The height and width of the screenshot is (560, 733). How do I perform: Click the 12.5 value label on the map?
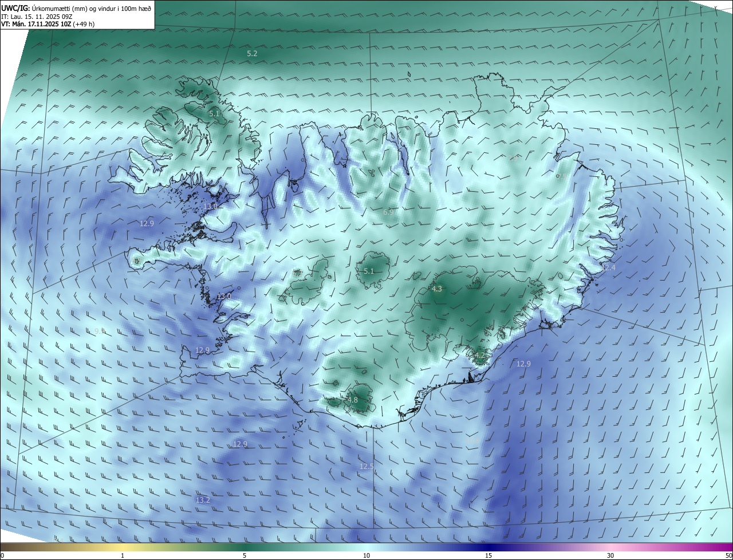pos(366,467)
